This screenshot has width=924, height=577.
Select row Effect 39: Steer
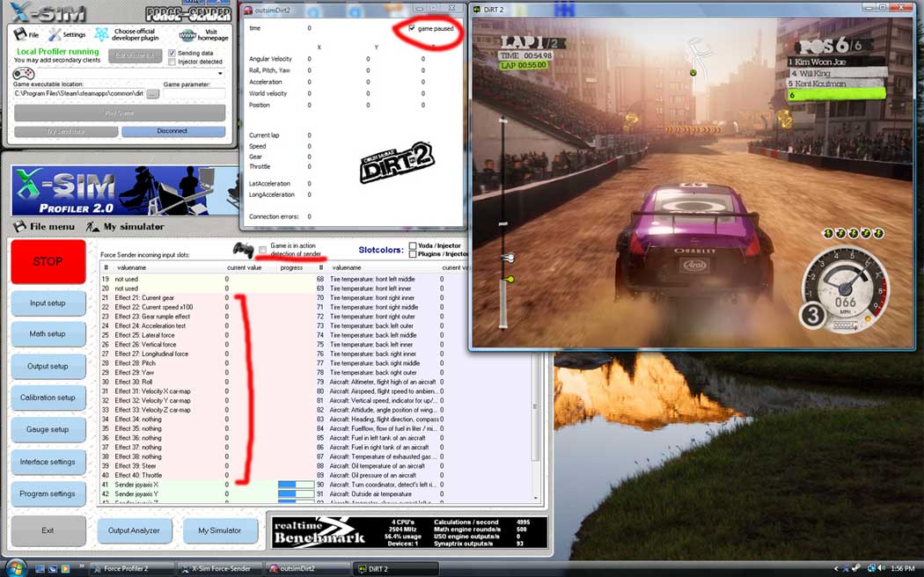(207, 465)
